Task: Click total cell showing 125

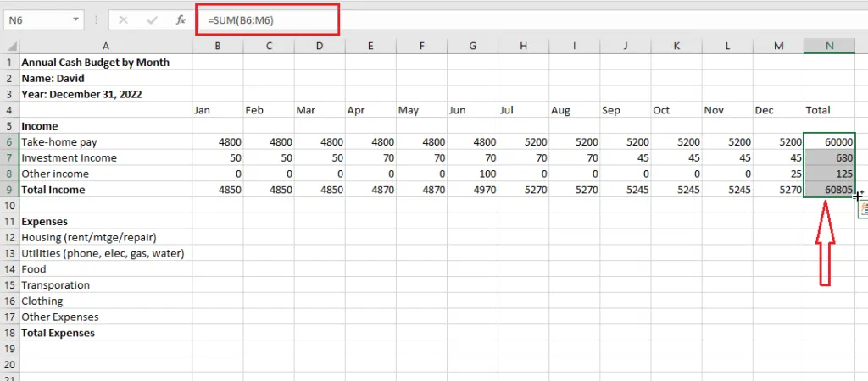Action: [829, 174]
